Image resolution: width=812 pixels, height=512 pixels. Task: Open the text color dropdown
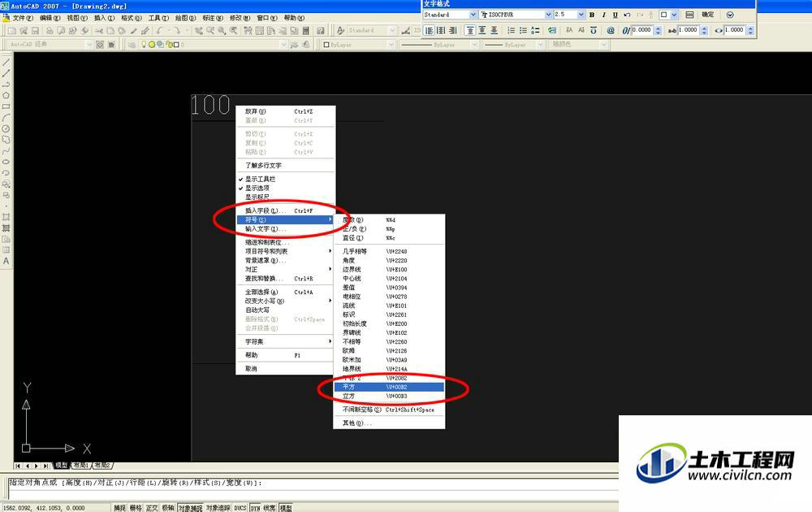[x=674, y=15]
